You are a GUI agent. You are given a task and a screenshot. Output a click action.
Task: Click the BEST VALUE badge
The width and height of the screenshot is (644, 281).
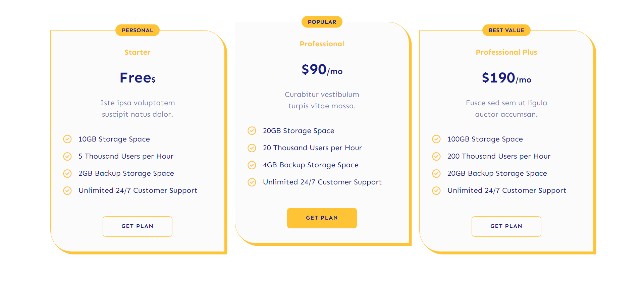click(506, 30)
